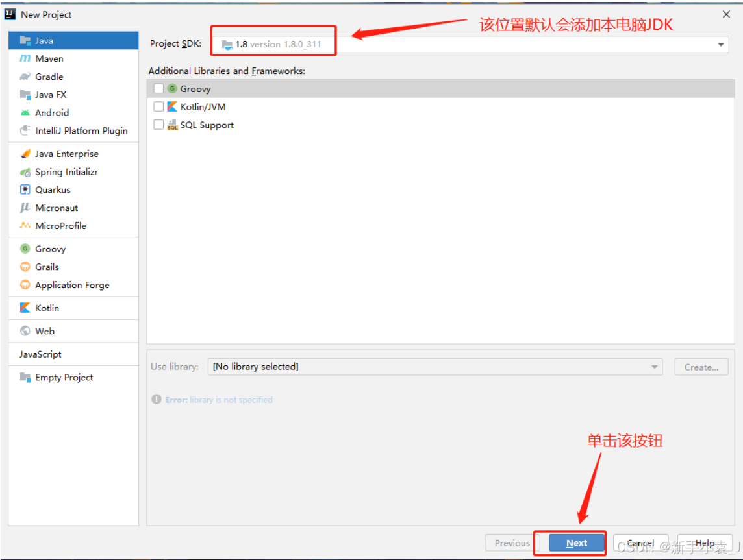743x560 pixels.
Task: Click the Groovy icon in the sidebar
Action: click(x=25, y=249)
